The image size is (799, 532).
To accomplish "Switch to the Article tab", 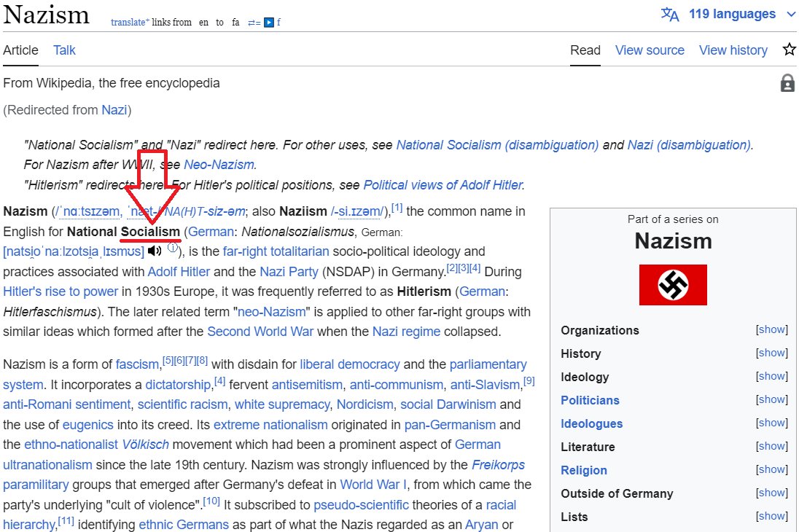I will 20,50.
